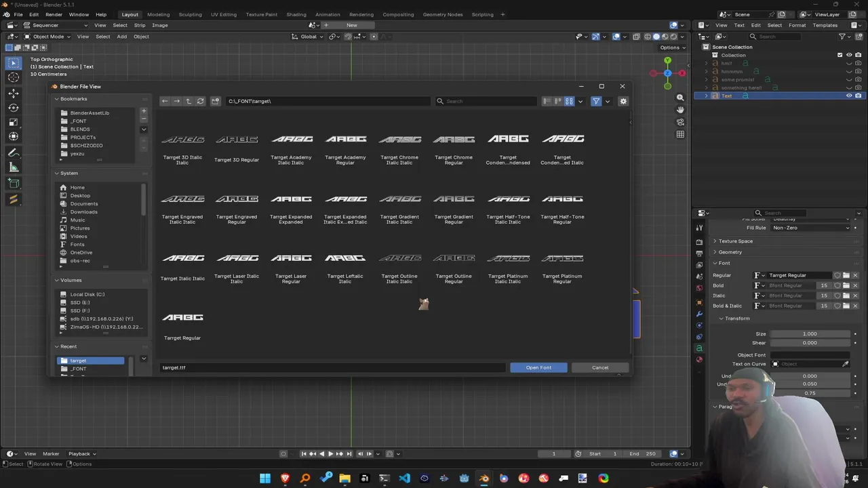Go to parent directory in File View

pyautogui.click(x=189, y=101)
